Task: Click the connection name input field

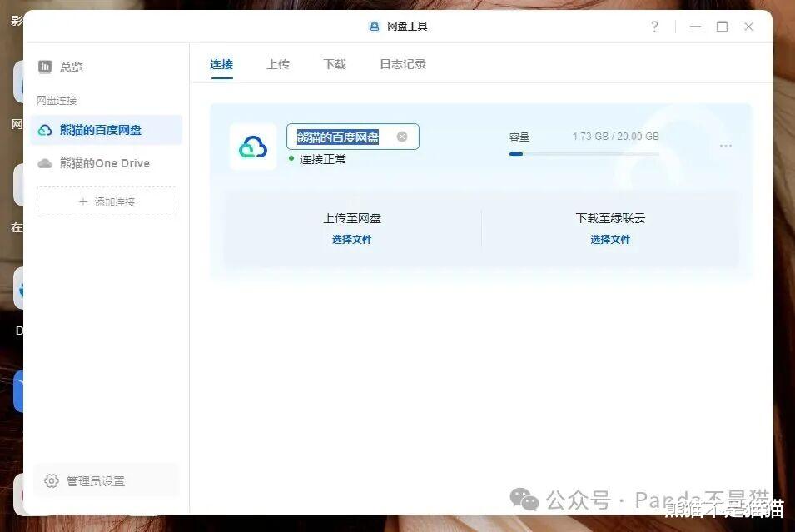Action: (353, 137)
